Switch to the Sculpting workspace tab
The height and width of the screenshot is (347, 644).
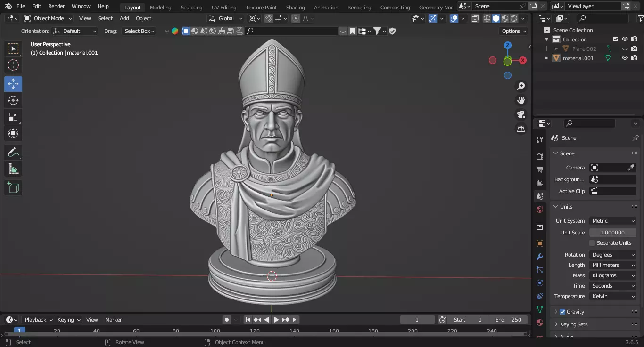click(x=191, y=7)
